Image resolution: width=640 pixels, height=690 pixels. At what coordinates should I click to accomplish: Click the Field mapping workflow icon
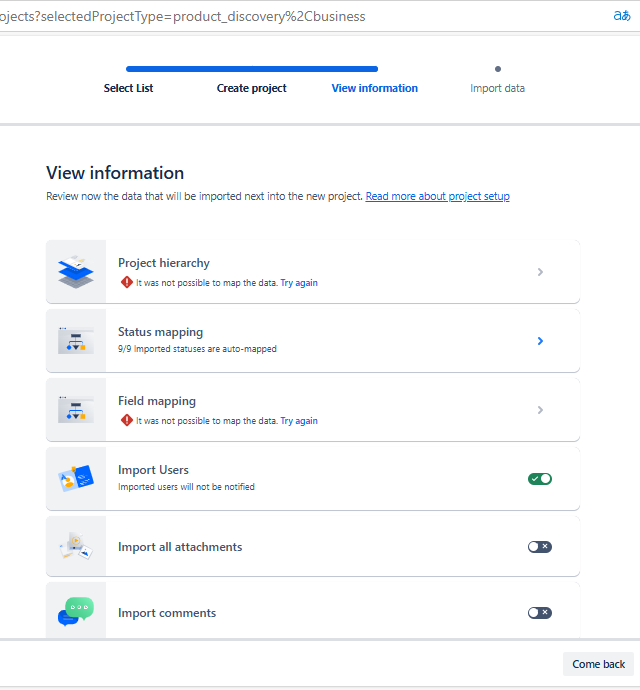(76, 409)
